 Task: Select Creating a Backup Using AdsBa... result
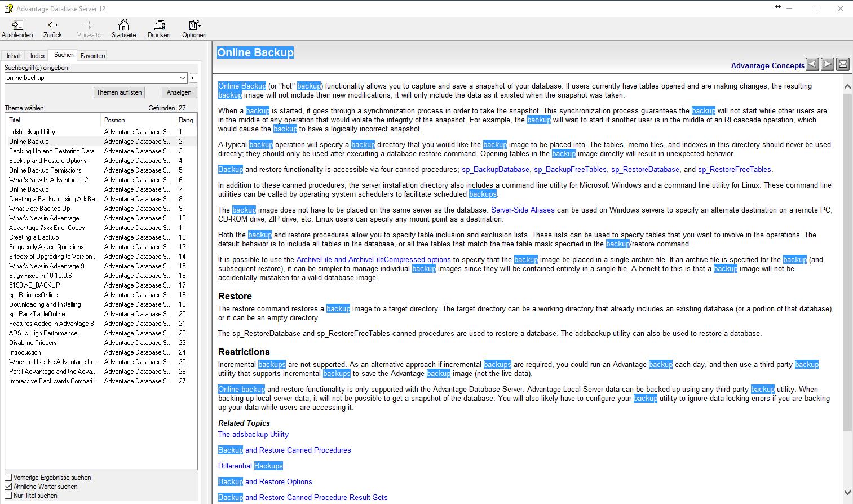coord(101,199)
